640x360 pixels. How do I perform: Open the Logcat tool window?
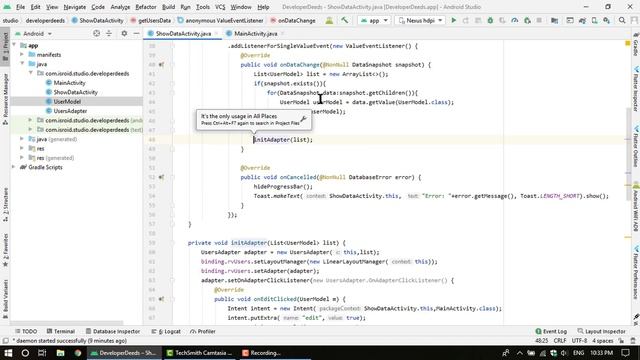pos(166,331)
